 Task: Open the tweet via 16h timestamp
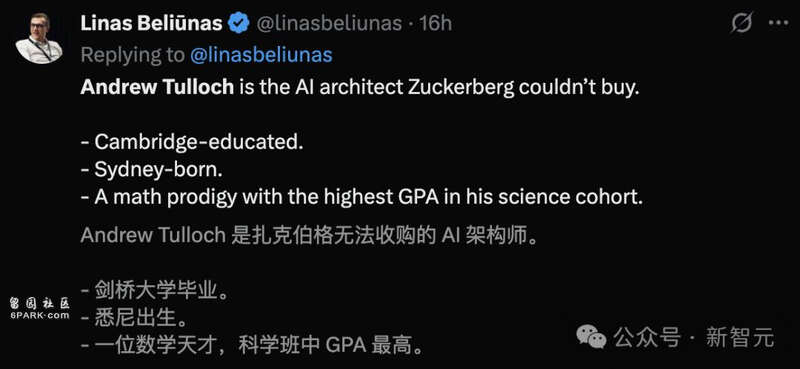coord(435,23)
